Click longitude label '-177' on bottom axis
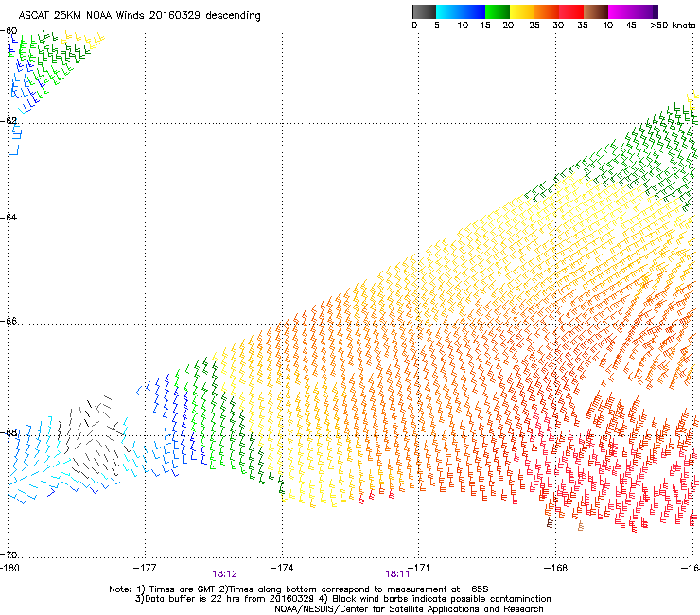700x615 pixels. (x=145, y=568)
